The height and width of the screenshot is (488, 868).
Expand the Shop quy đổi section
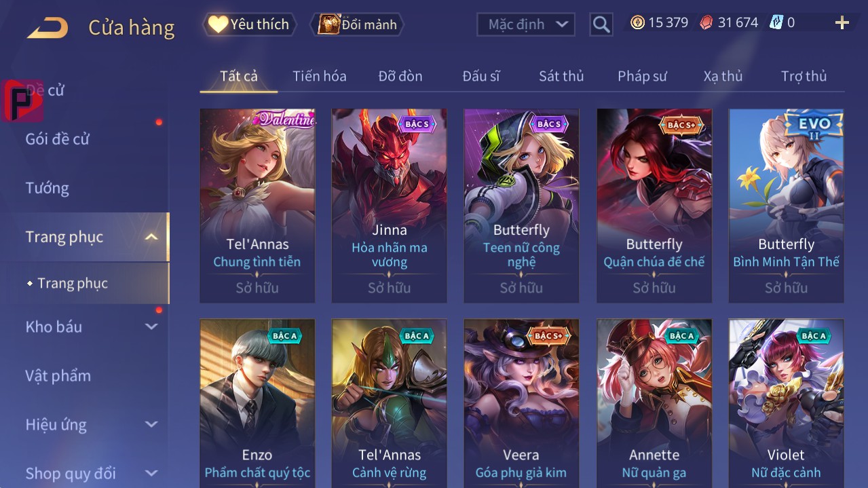click(x=151, y=473)
